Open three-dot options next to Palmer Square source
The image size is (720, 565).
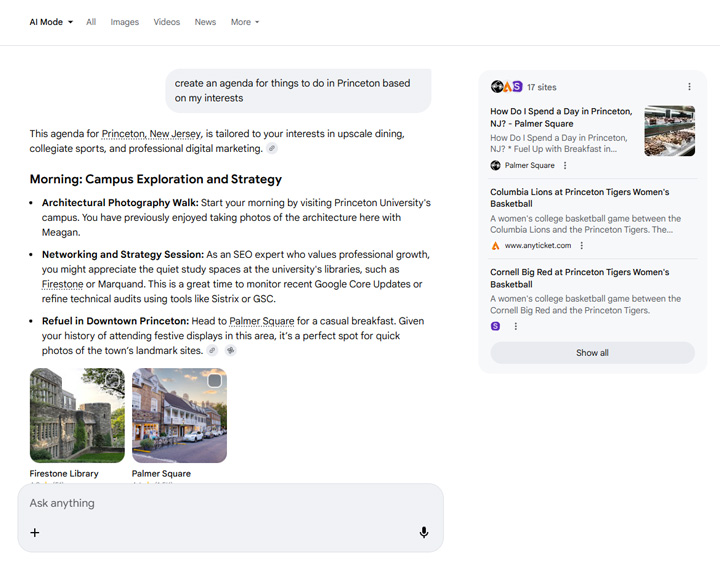coord(565,166)
